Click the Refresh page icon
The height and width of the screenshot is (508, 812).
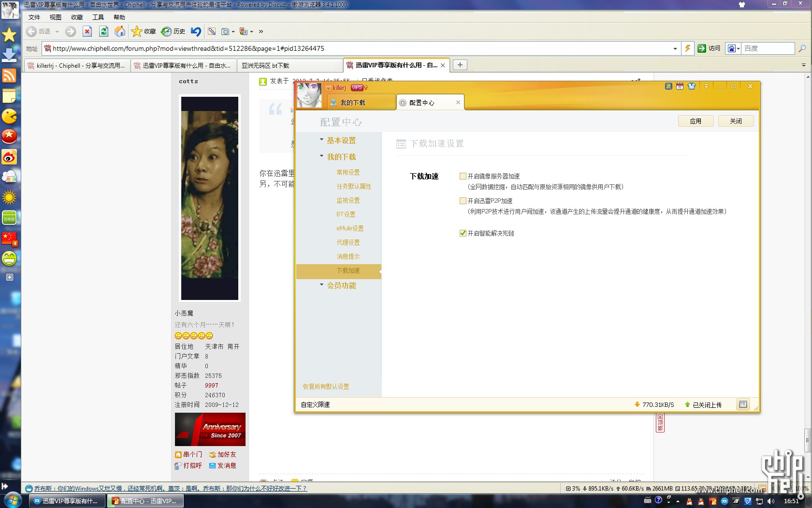[x=103, y=31]
